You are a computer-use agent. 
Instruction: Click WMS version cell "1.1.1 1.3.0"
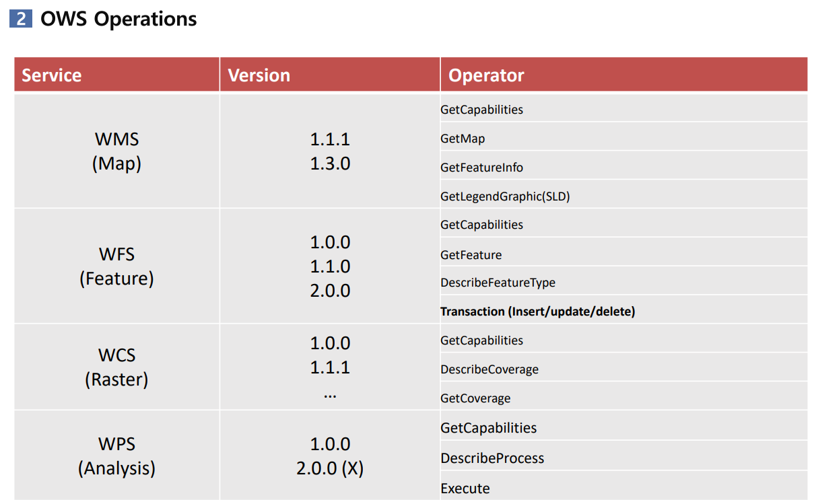(x=330, y=151)
